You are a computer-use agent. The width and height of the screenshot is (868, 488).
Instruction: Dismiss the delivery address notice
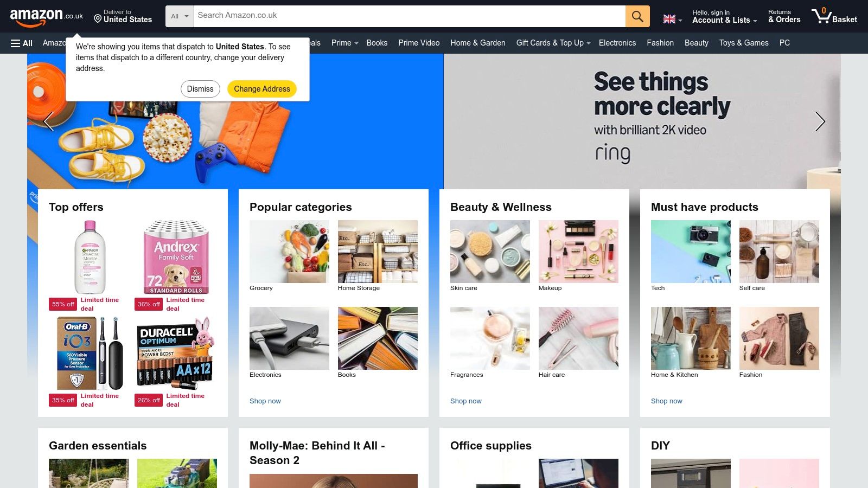(200, 89)
